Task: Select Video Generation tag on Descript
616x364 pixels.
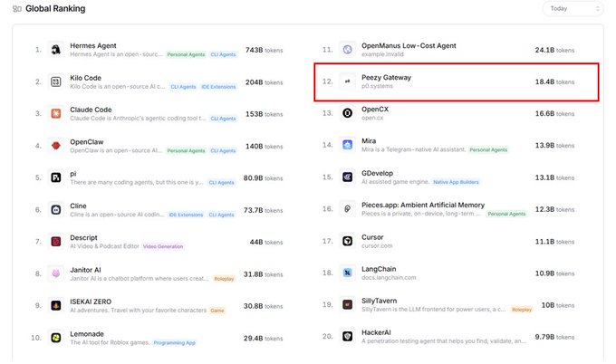Action: pos(163,246)
